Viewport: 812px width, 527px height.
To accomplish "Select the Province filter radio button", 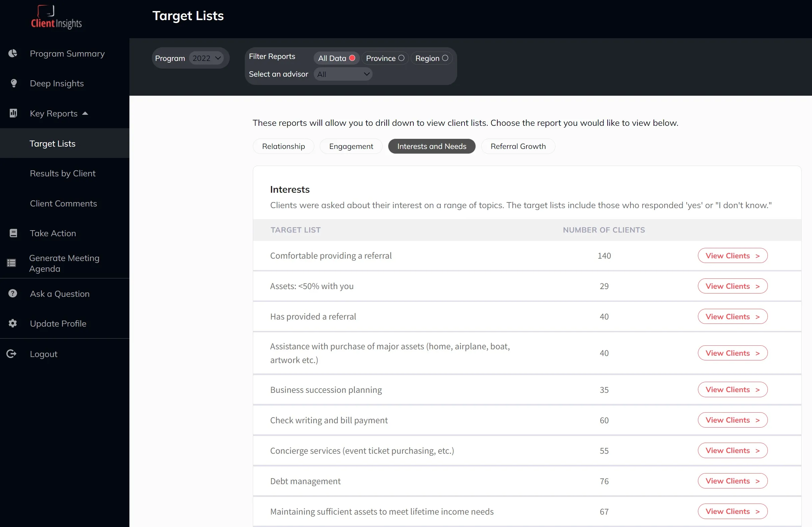I will (x=401, y=58).
